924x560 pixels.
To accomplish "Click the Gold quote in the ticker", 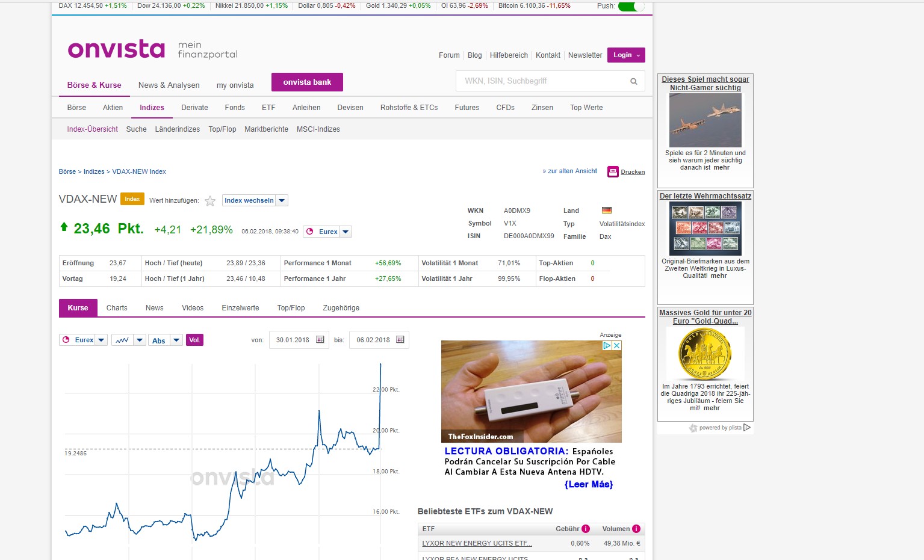I will pyautogui.click(x=398, y=5).
